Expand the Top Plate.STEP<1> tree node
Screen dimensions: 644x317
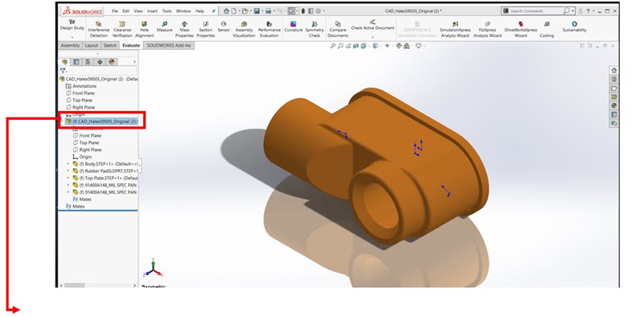pyautogui.click(x=68, y=178)
